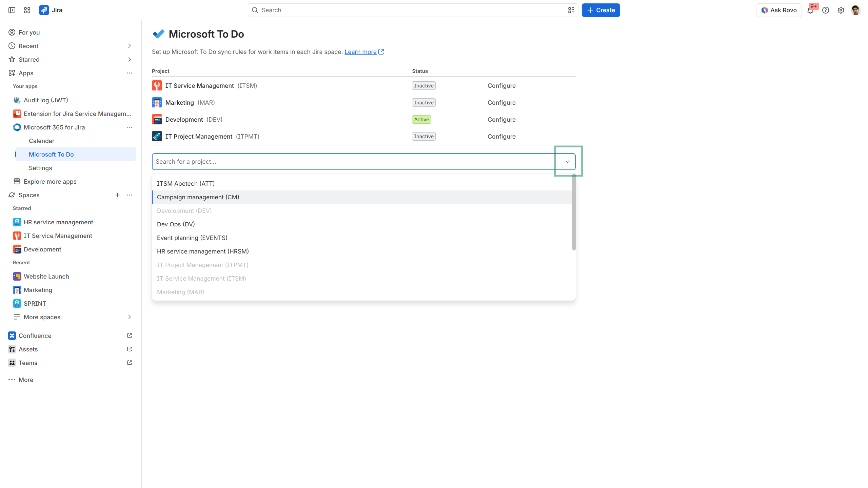Open the user profile avatar

coord(856,10)
